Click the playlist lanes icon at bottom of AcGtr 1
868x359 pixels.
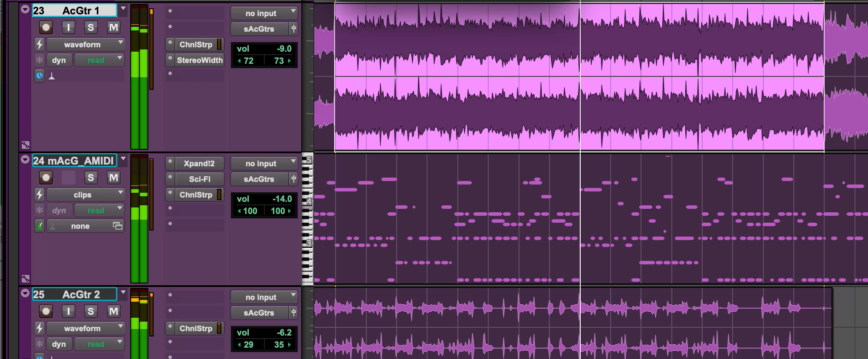point(26,145)
